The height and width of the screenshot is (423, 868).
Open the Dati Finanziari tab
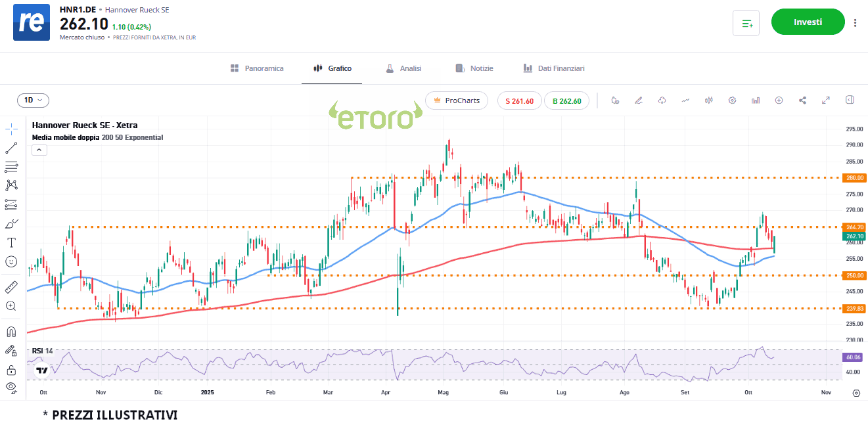553,68
